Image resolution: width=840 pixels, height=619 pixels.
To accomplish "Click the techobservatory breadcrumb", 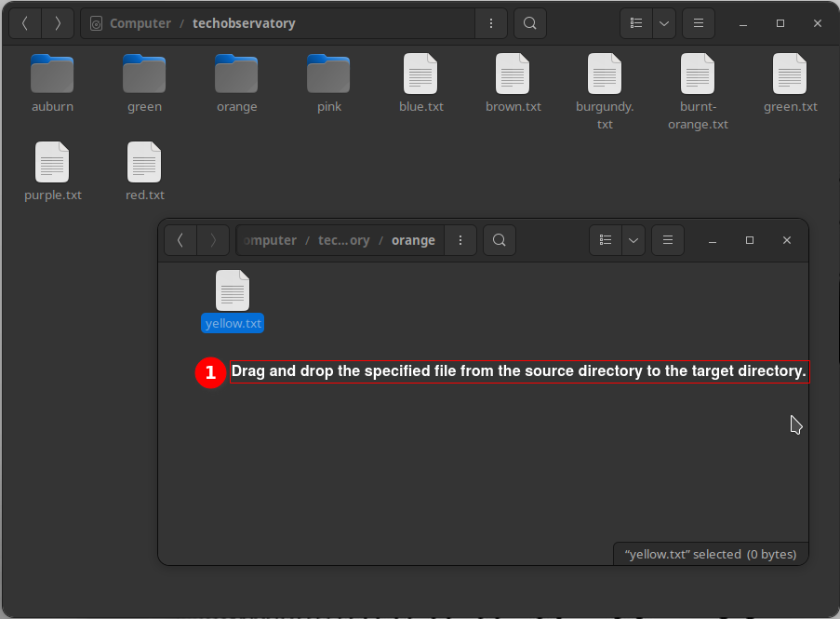I will tap(244, 22).
